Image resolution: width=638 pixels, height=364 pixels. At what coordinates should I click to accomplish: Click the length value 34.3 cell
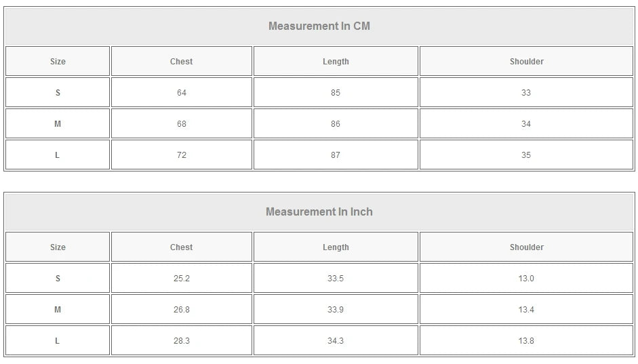pos(336,341)
